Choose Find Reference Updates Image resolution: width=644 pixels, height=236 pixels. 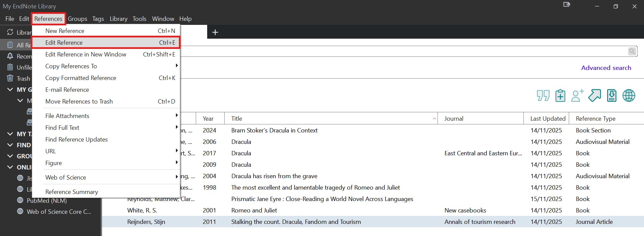pos(106,139)
